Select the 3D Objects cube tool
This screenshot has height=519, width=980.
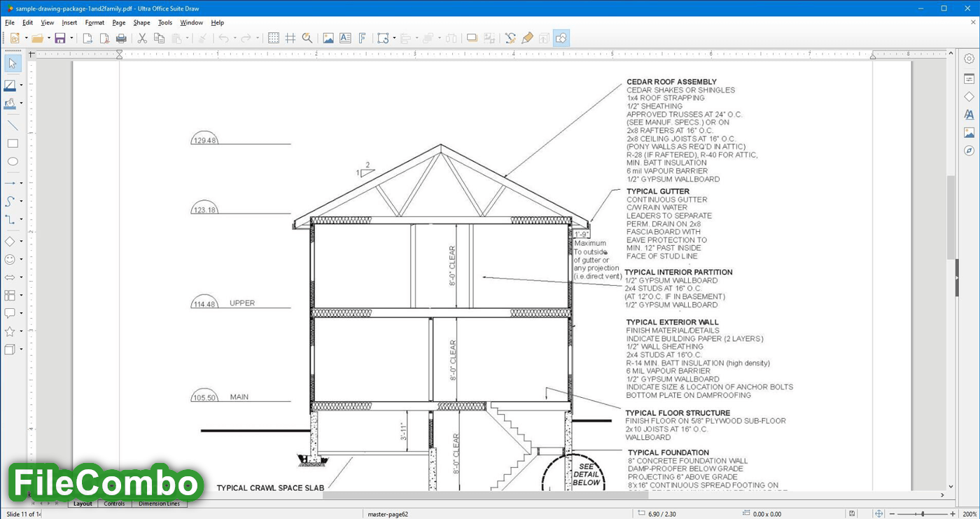[x=10, y=349]
